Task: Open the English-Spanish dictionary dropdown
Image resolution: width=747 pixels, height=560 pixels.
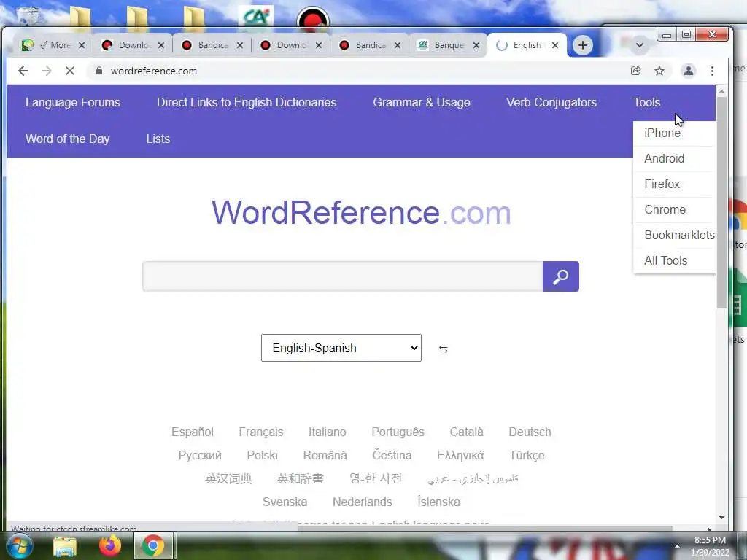Action: click(341, 348)
